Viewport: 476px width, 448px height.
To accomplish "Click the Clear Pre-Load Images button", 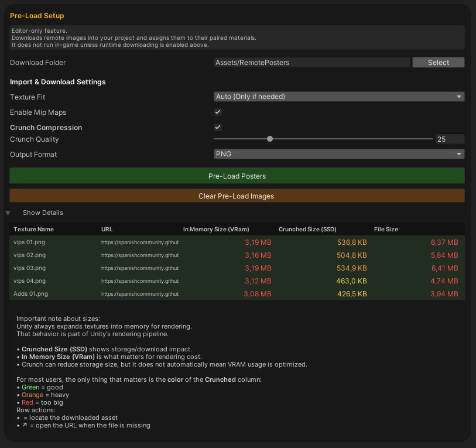I will [x=237, y=196].
